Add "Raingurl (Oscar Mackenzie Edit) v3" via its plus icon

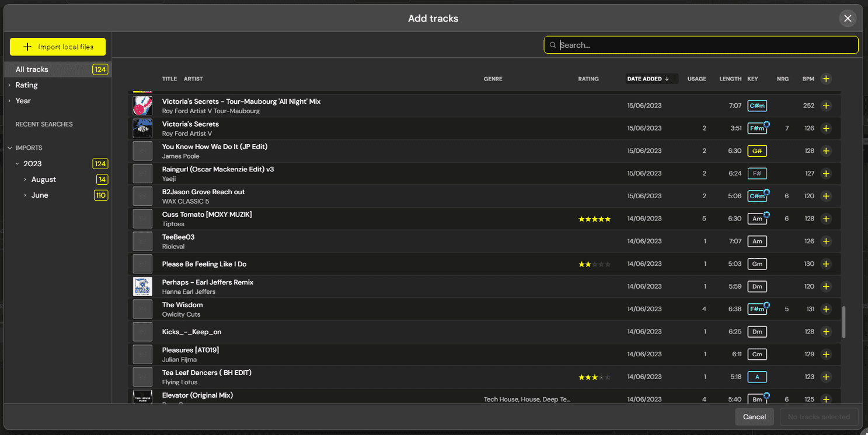[826, 173]
